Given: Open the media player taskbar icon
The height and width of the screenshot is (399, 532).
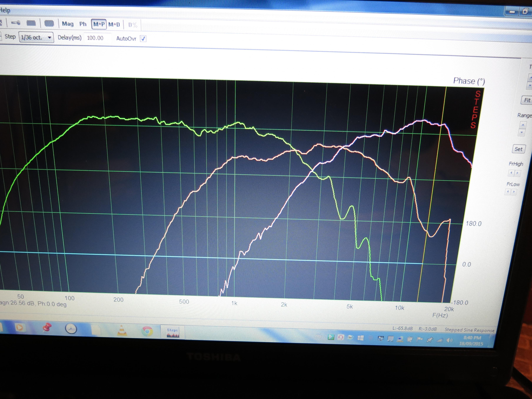Looking at the screenshot, I should click(x=20, y=327).
